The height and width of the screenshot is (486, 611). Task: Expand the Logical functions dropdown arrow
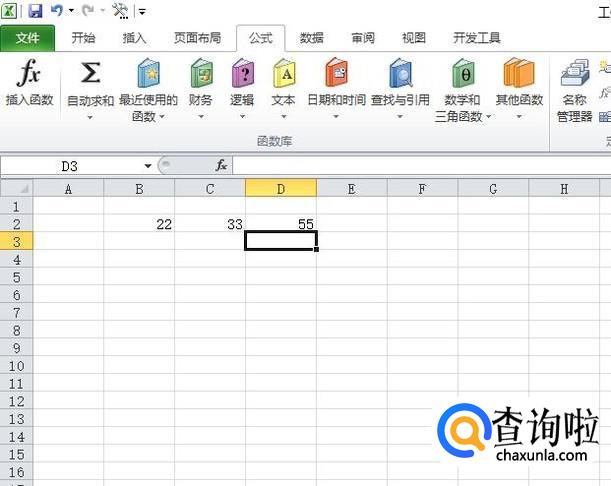tap(242, 116)
